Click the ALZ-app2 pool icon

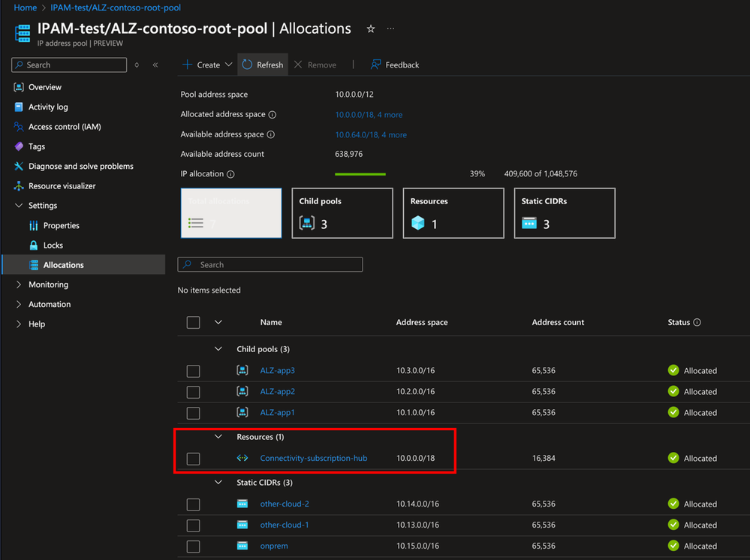coord(242,391)
